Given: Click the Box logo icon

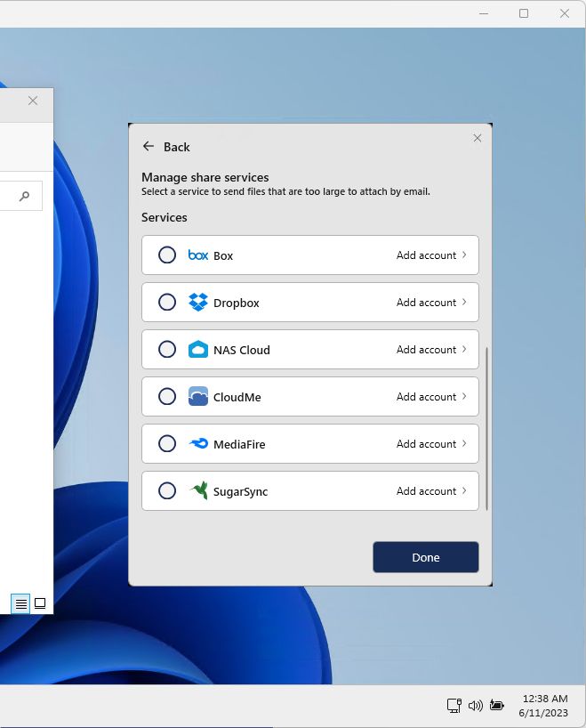Looking at the screenshot, I should [198, 255].
